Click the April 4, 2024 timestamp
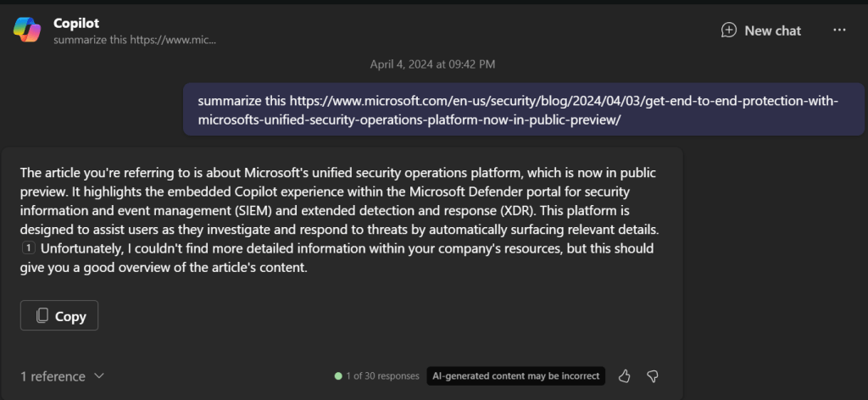 click(x=432, y=64)
